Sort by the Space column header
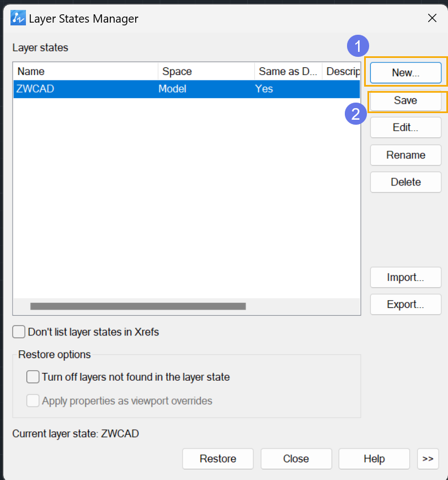 click(x=206, y=71)
